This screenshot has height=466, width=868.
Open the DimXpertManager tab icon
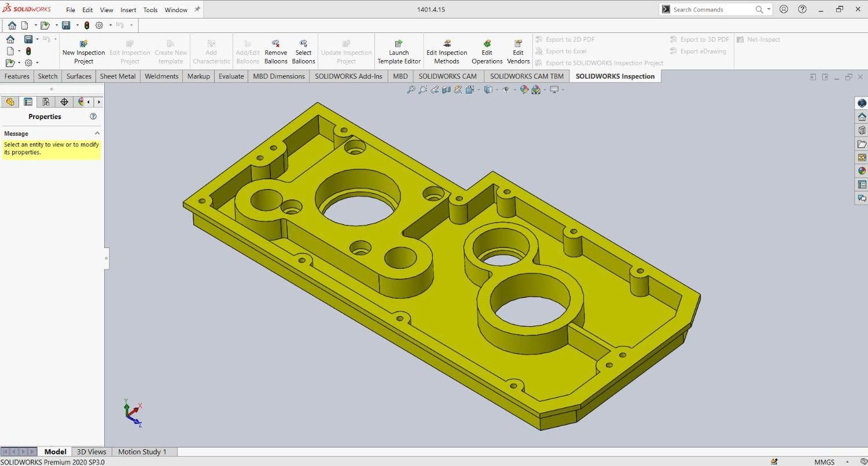click(x=64, y=102)
